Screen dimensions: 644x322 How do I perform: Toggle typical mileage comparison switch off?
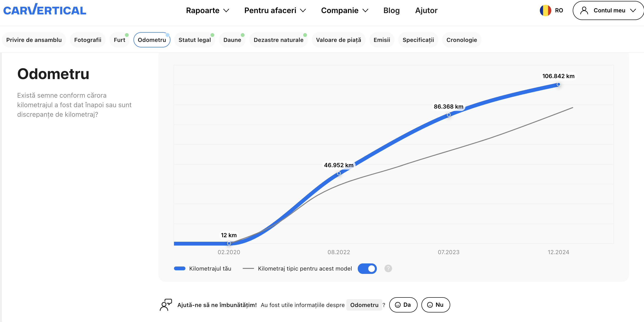click(367, 269)
